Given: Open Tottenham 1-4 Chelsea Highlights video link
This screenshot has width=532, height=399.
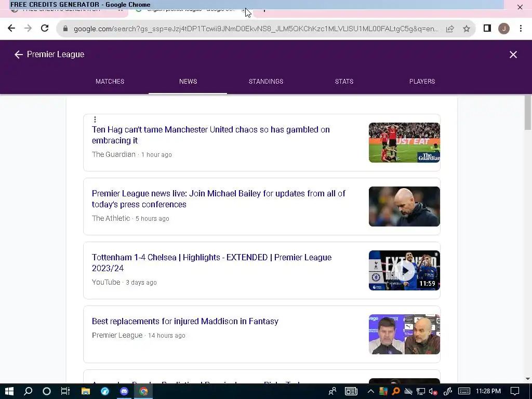Looking at the screenshot, I should [212, 262].
